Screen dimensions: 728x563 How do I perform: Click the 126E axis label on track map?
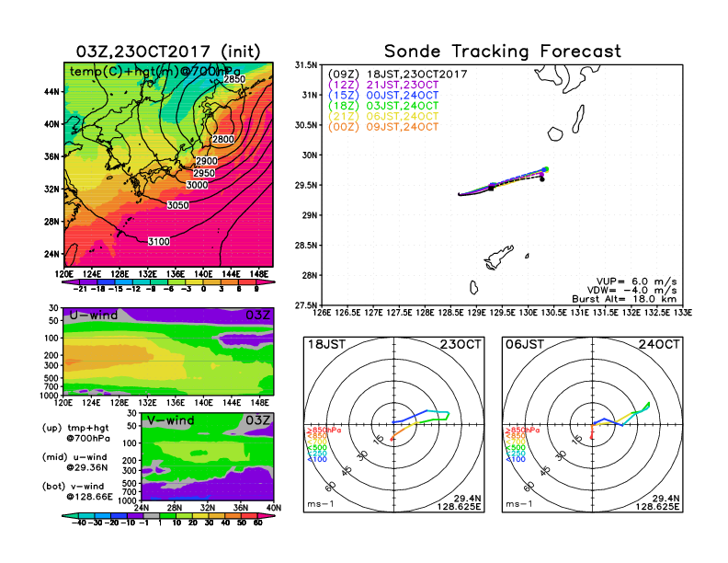pos(322,313)
